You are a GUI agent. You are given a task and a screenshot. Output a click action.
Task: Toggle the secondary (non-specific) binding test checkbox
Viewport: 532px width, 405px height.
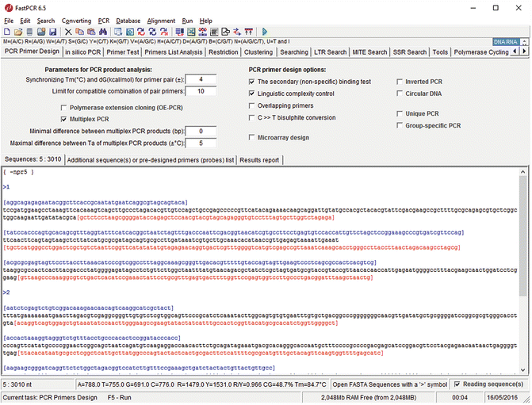tap(251, 82)
